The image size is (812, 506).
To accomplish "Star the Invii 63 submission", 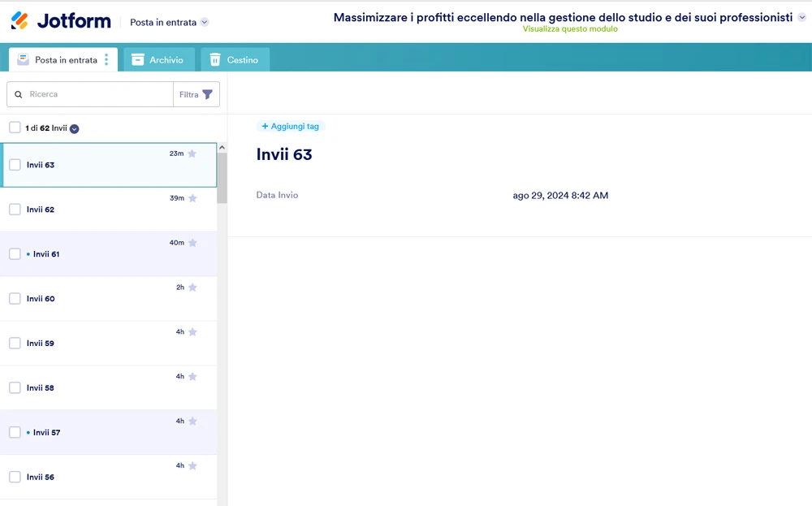I will click(192, 153).
